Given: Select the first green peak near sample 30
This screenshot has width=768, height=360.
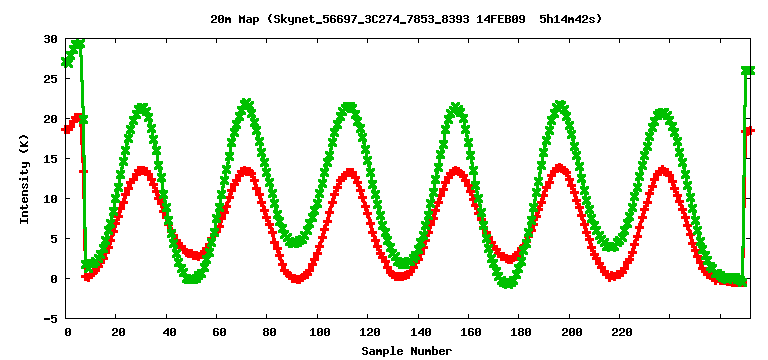Looking at the screenshot, I should coord(142,108).
